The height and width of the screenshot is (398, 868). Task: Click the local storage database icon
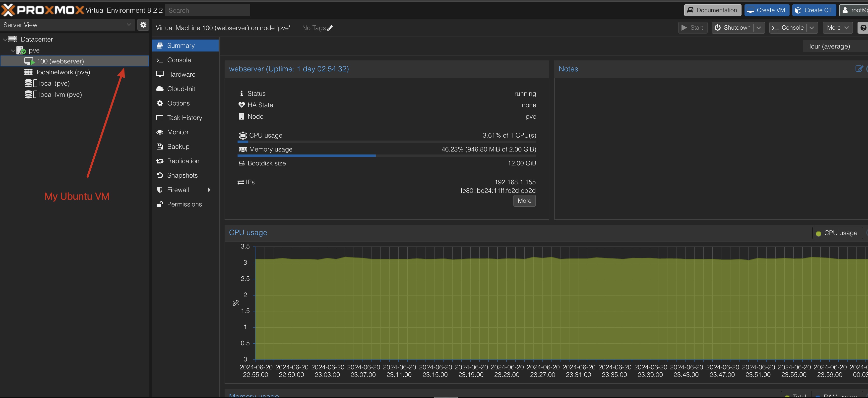pyautogui.click(x=28, y=83)
